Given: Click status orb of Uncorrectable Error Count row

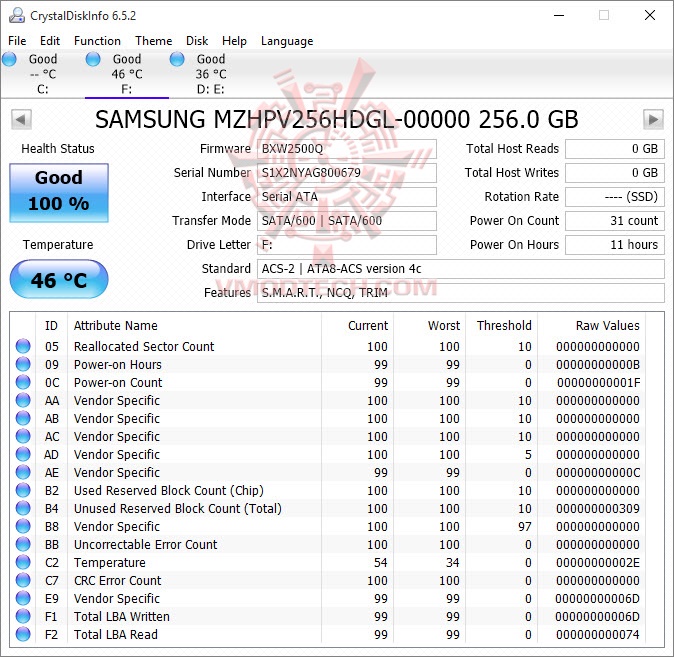Looking at the screenshot, I should 23,544.
